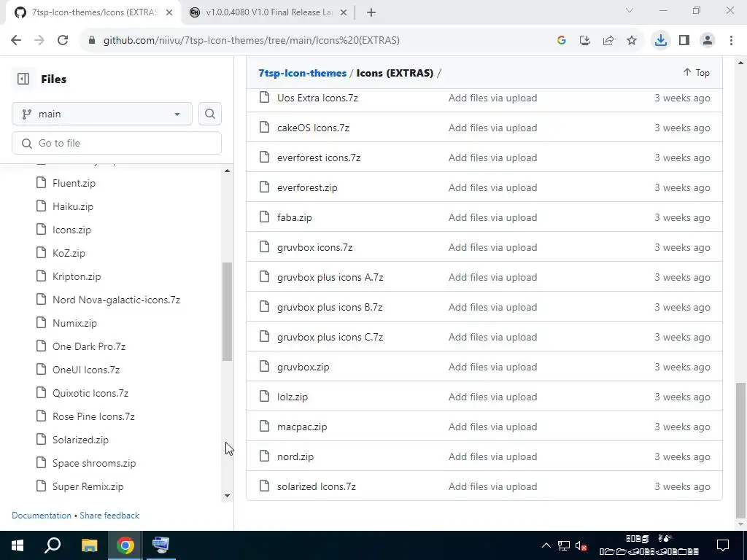Select Numix.zip in file tree
The image size is (747, 560).
click(x=74, y=323)
